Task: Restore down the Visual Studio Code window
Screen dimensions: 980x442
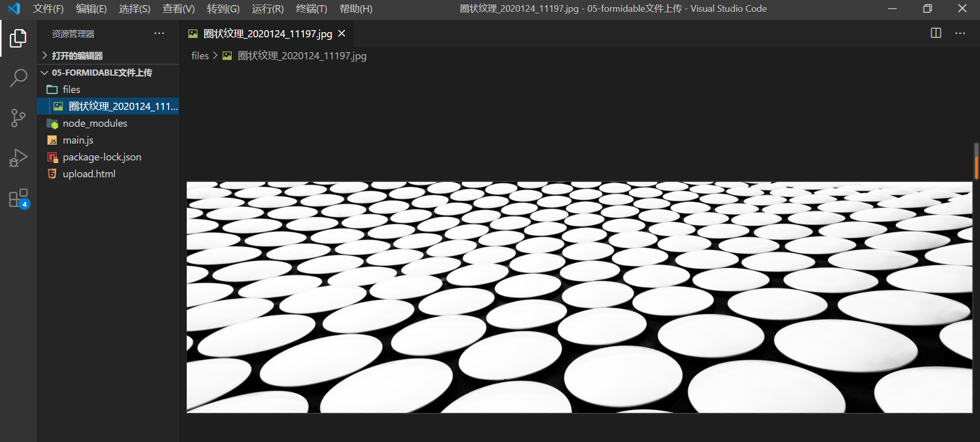Action: [927, 9]
